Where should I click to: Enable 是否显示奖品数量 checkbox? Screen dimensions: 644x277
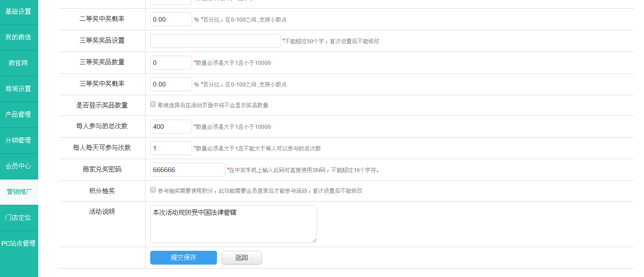[x=153, y=104]
